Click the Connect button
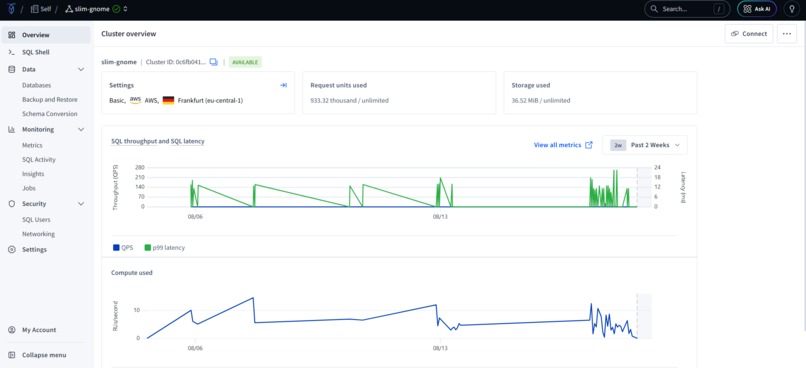Viewport: 806px width, 368px height. [x=749, y=34]
